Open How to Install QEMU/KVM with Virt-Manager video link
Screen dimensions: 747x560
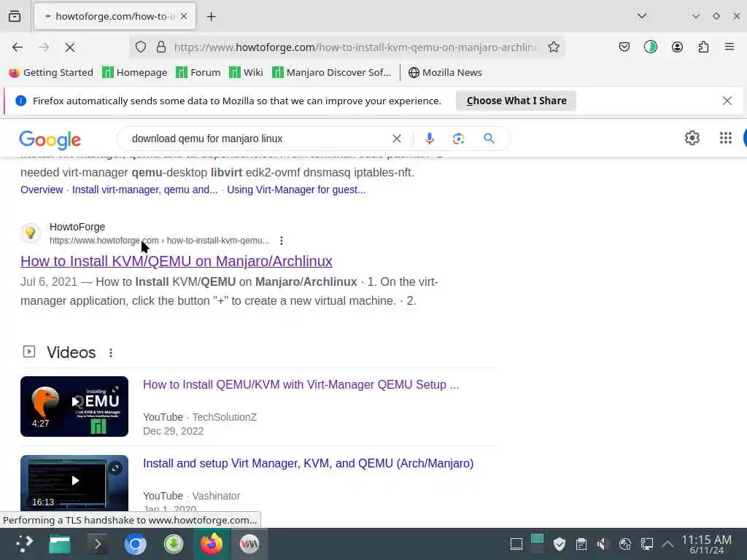pos(301,384)
